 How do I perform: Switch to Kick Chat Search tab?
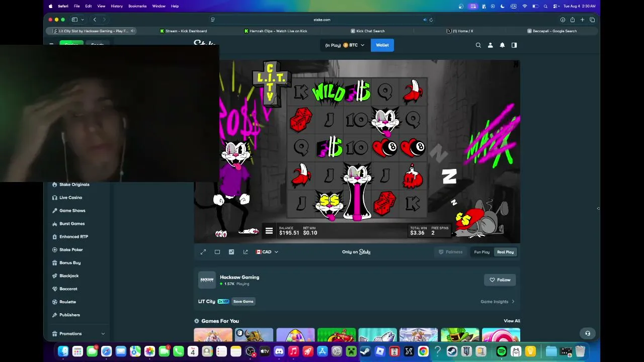[367, 31]
